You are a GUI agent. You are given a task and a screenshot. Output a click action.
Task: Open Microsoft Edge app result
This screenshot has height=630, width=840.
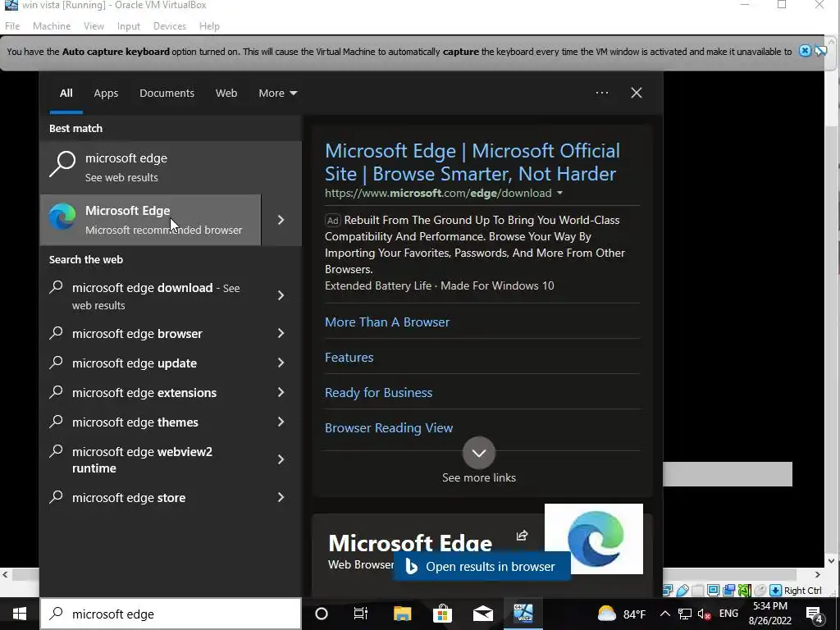(151, 220)
